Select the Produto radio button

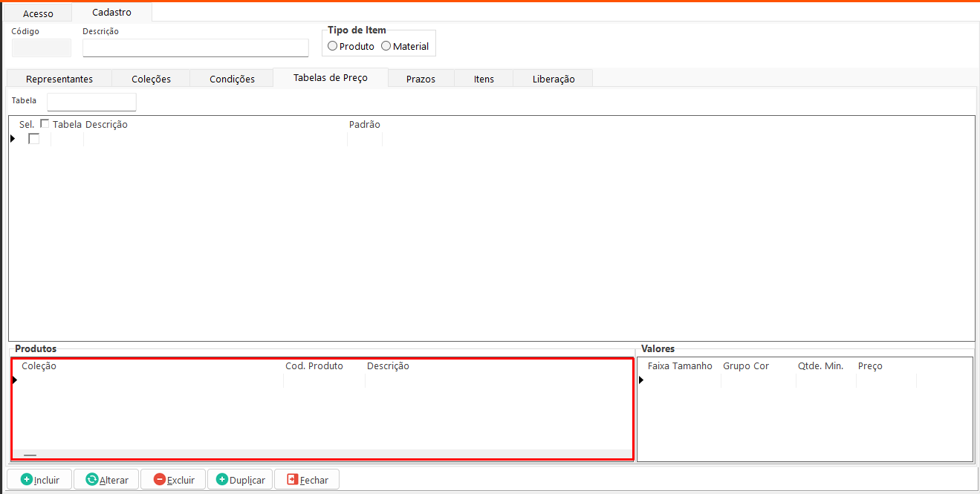tap(332, 46)
